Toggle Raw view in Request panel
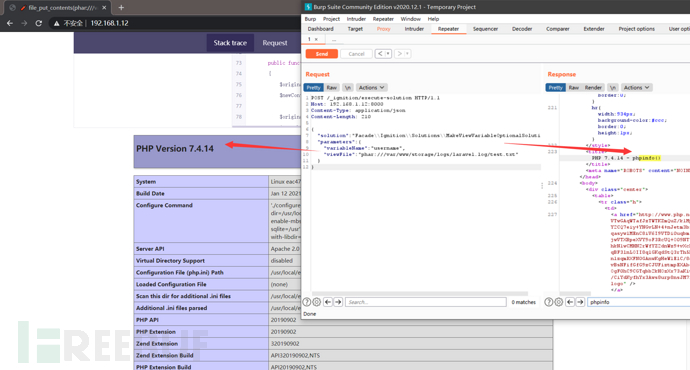The image size is (690, 370). [332, 88]
